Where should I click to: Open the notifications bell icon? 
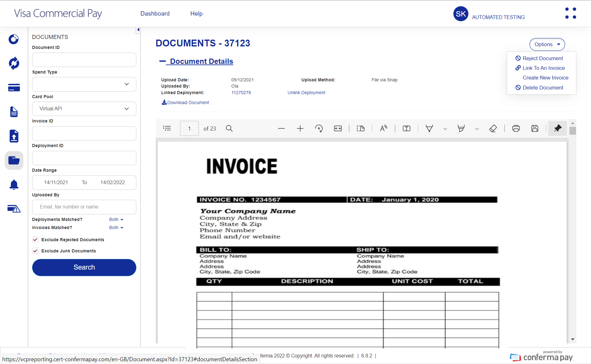pos(14,185)
